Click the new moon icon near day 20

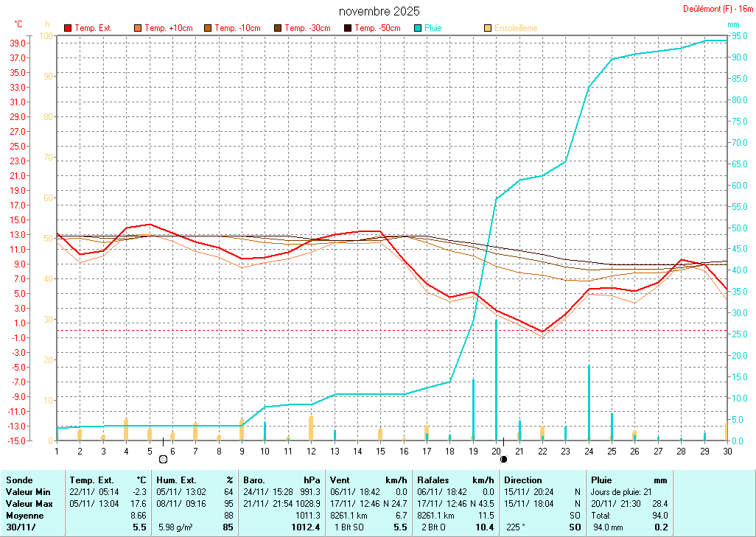504,459
